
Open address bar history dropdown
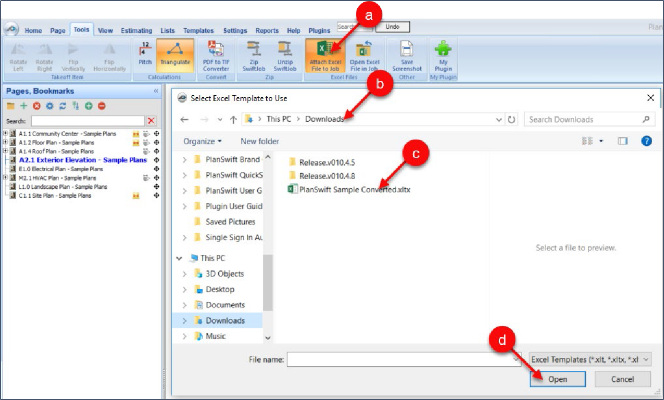499,120
